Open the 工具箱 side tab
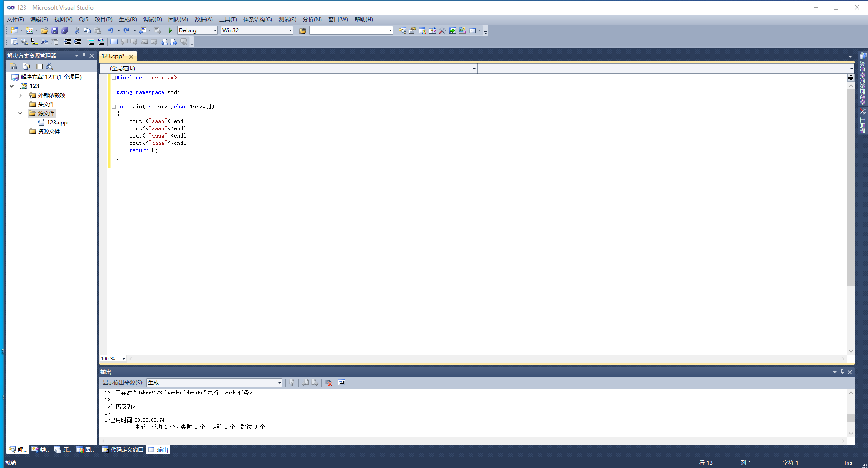The width and height of the screenshot is (868, 468). [863, 122]
